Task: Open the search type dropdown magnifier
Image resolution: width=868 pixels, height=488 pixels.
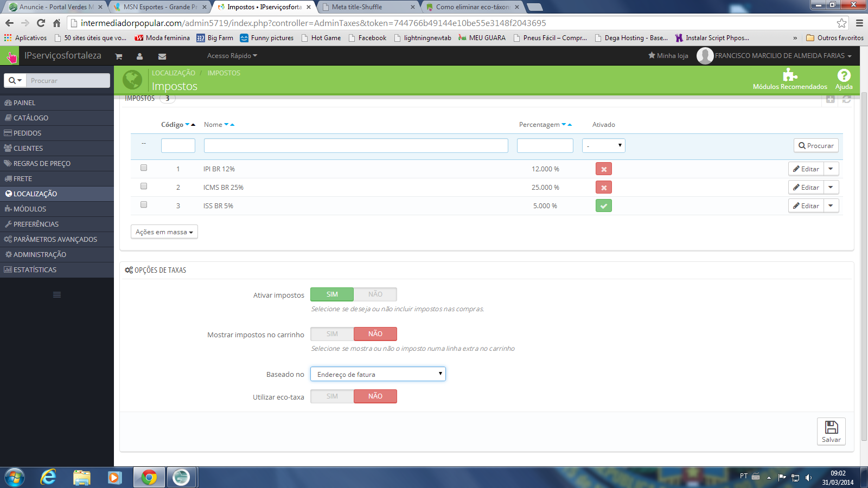Action: (x=15, y=80)
